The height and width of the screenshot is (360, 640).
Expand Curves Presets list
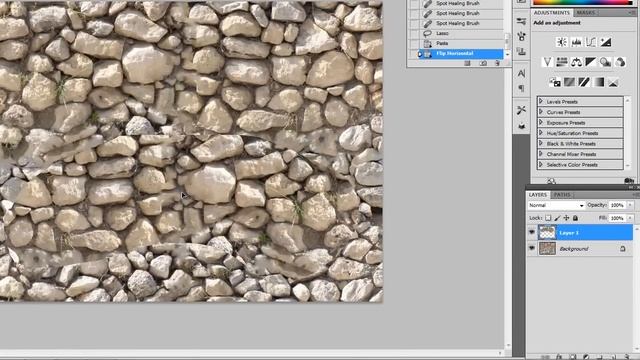tap(541, 112)
